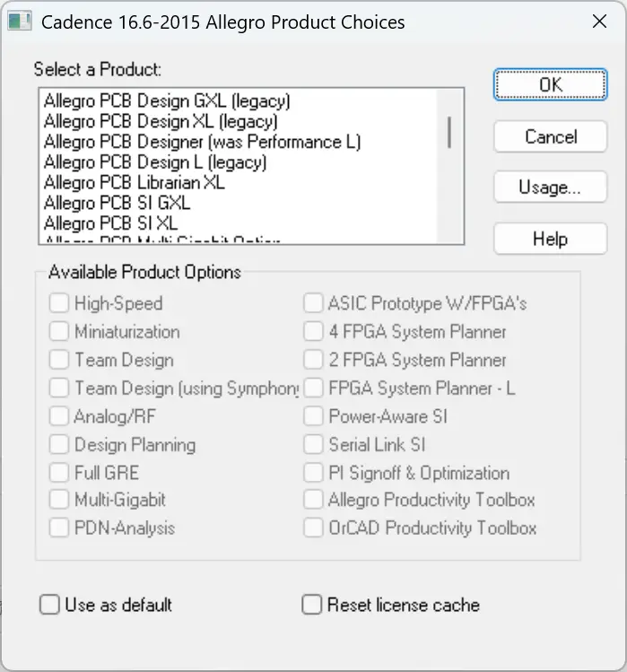The image size is (627, 672).
Task: Close the Product Choices dialog
Action: click(597, 22)
